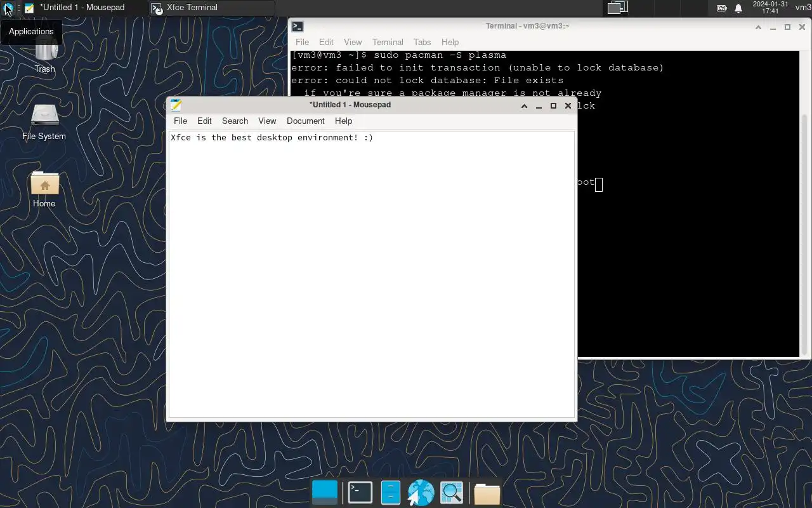Open the notifications bell icon
Viewport: 812px width, 508px height.
[x=738, y=8]
